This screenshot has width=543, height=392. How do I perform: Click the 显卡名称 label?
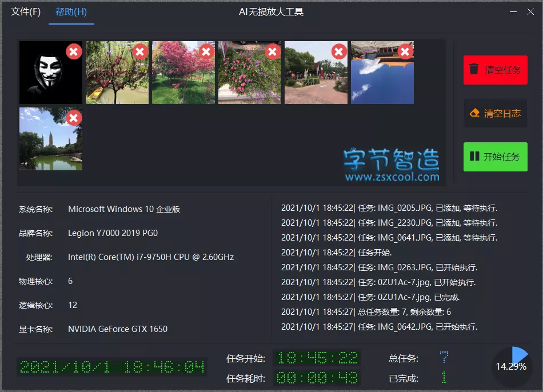coord(35,329)
